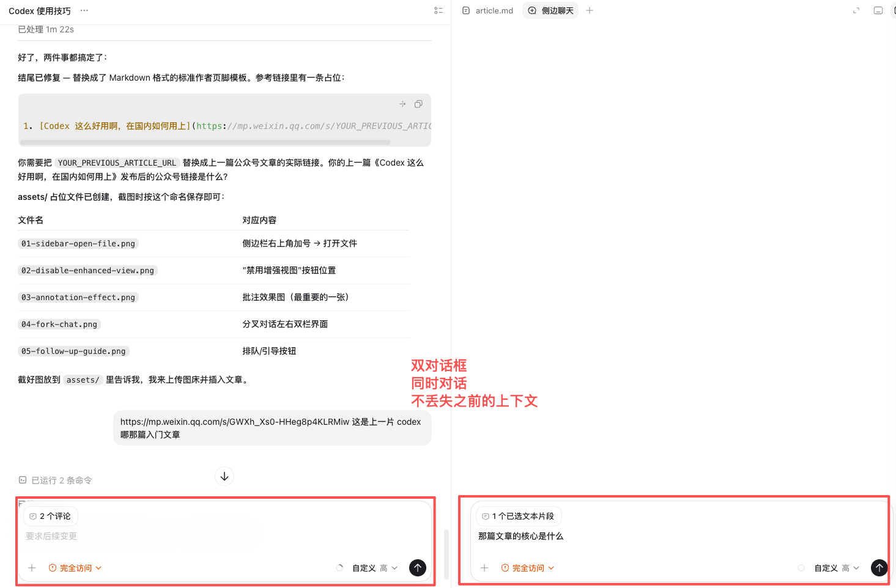Click the context usage circle in side chat

pyautogui.click(x=801, y=568)
